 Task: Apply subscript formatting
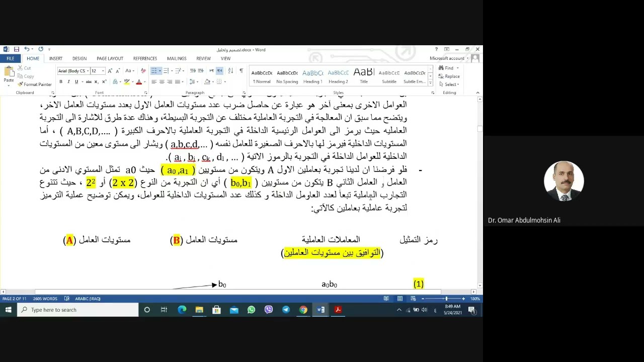97,81
